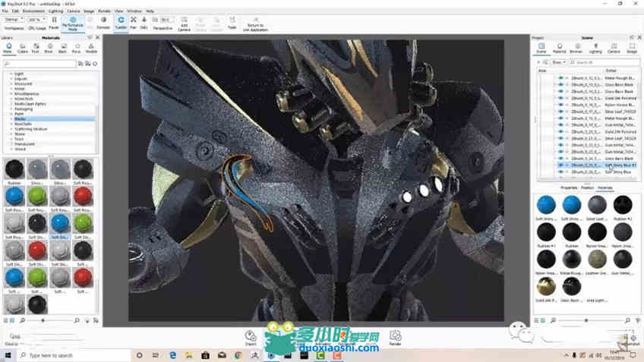Click the Workspaces label in the toolbar

14,28
